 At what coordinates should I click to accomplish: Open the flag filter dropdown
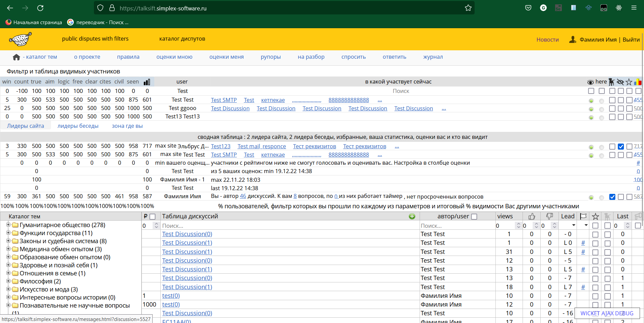[583, 225]
